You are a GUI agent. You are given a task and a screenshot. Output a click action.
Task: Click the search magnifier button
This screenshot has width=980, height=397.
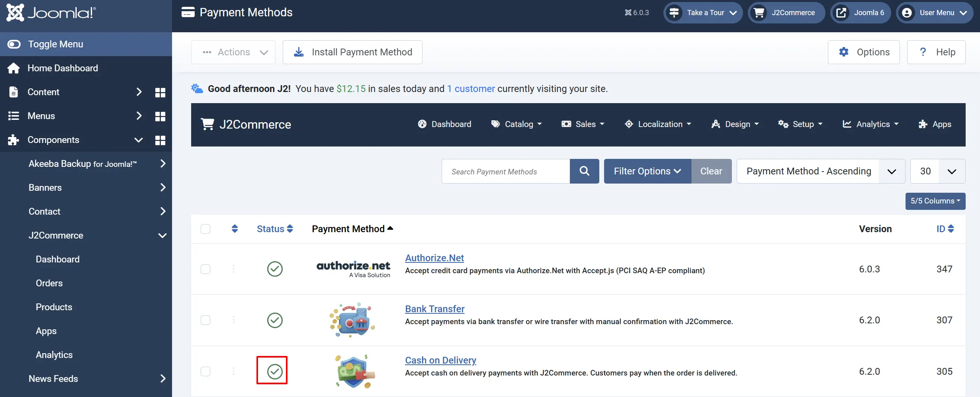tap(584, 171)
